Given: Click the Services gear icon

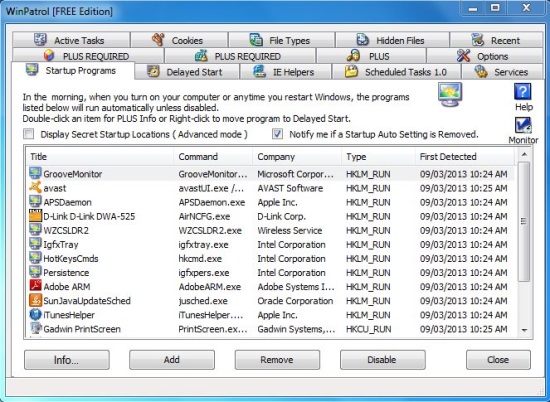Looking at the screenshot, I should tap(481, 72).
